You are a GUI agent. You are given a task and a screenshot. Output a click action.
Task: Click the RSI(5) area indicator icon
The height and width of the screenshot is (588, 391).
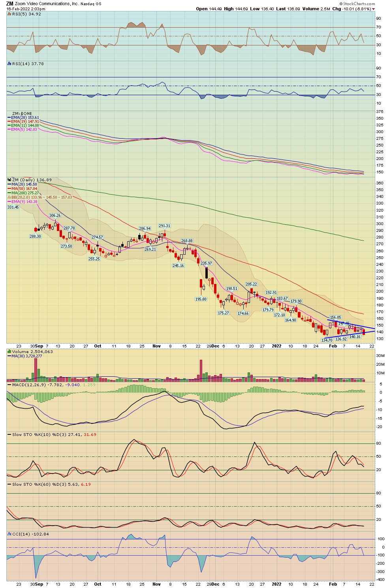[9, 14]
